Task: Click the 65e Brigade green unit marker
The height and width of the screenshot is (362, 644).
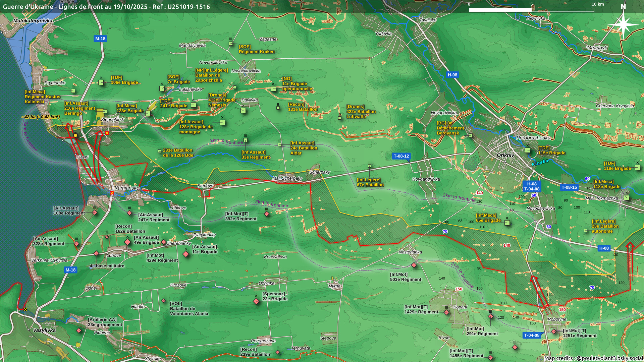Action: point(507,223)
